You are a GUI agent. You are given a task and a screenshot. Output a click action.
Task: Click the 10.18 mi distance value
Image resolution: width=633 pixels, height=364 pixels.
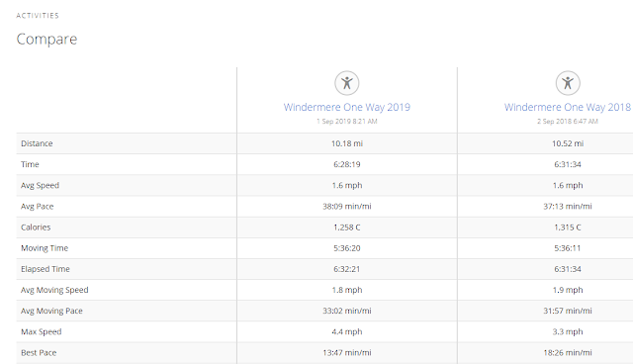tap(347, 143)
